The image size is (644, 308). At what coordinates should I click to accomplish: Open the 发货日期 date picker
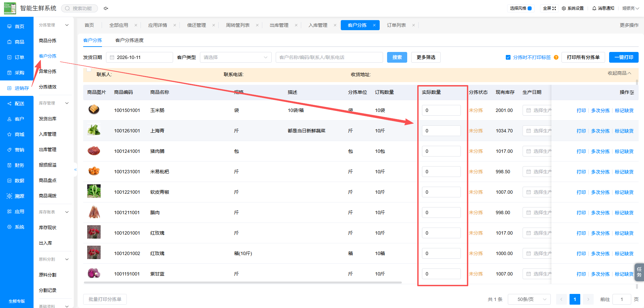tap(140, 57)
